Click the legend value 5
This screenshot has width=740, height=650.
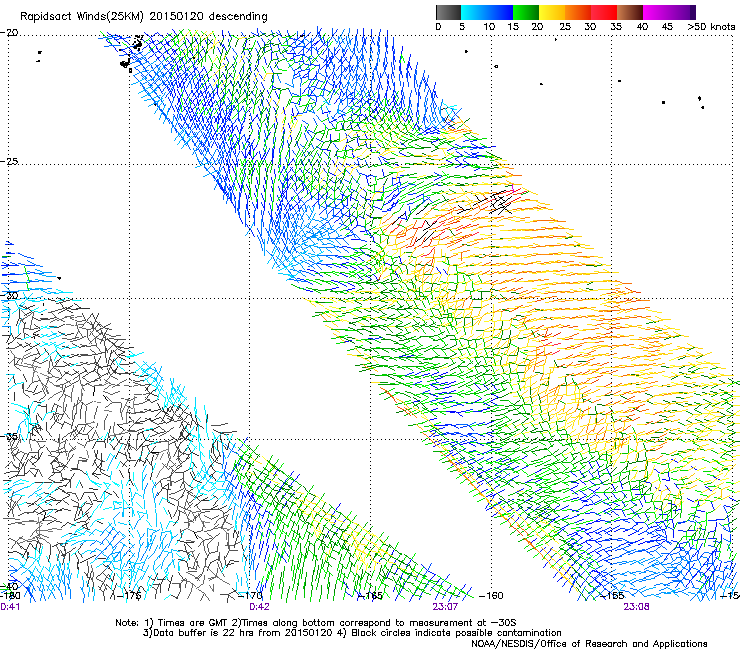pyautogui.click(x=462, y=27)
